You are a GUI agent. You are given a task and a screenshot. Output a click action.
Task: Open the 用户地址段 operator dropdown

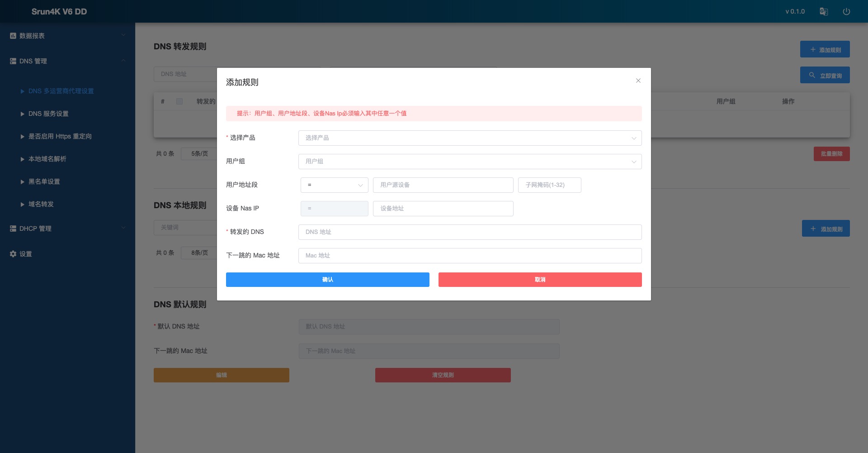click(334, 185)
